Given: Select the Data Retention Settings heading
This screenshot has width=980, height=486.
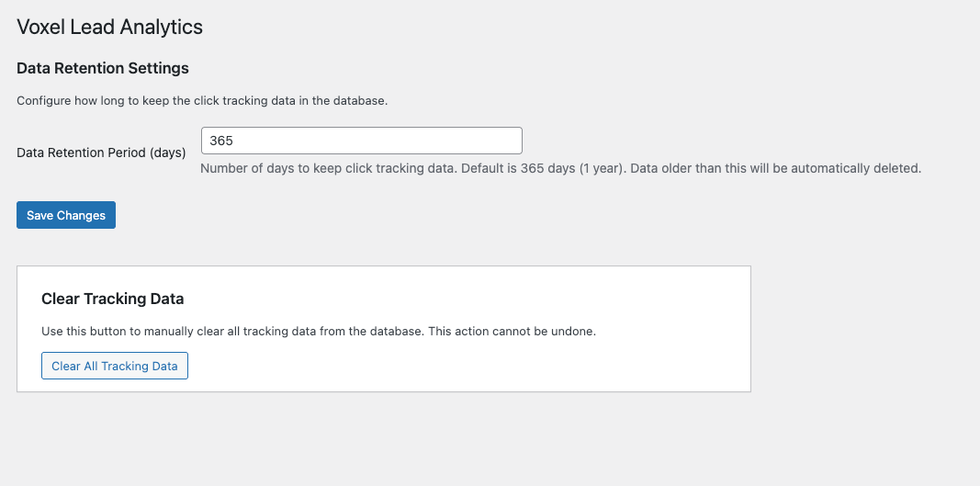Looking at the screenshot, I should click(103, 68).
